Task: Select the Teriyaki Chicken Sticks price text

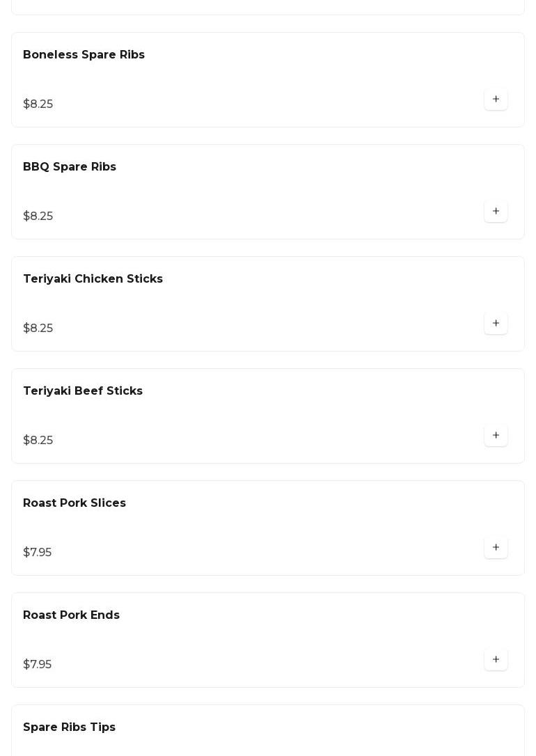Action: pyautogui.click(x=38, y=329)
